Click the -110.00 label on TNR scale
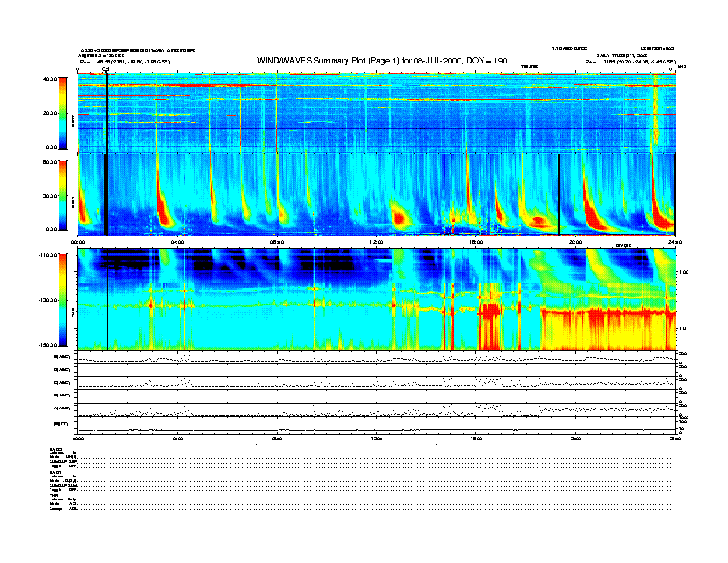 tap(48, 255)
